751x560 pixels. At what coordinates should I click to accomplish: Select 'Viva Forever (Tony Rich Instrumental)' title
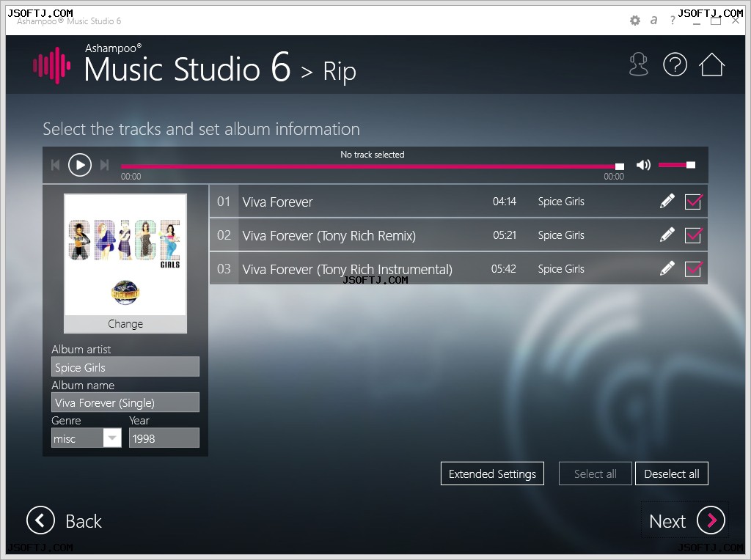(347, 270)
